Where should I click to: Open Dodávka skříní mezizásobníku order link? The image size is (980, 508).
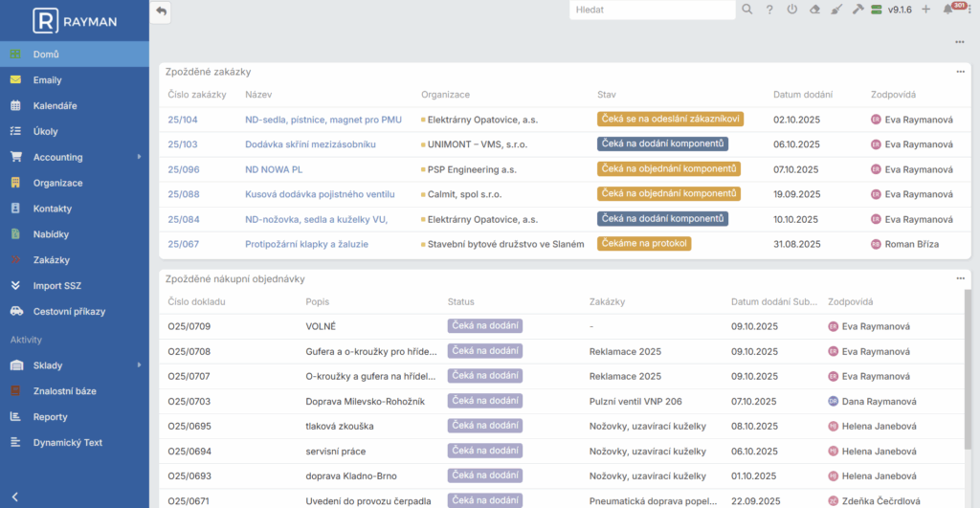(x=310, y=144)
